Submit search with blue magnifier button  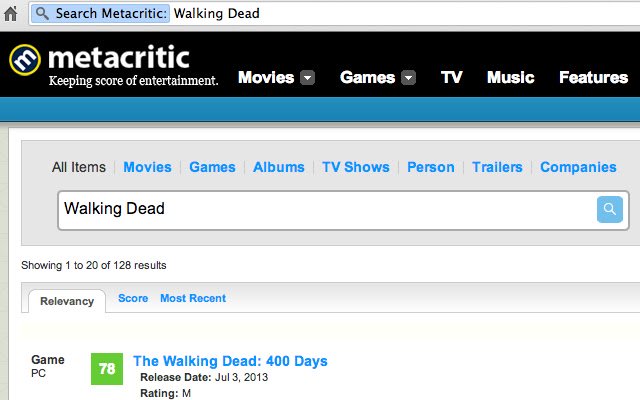609,209
